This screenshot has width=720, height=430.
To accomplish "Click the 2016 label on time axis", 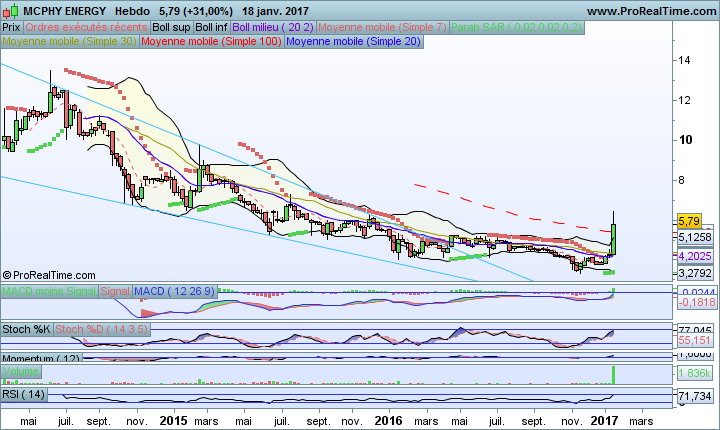I will (x=388, y=421).
